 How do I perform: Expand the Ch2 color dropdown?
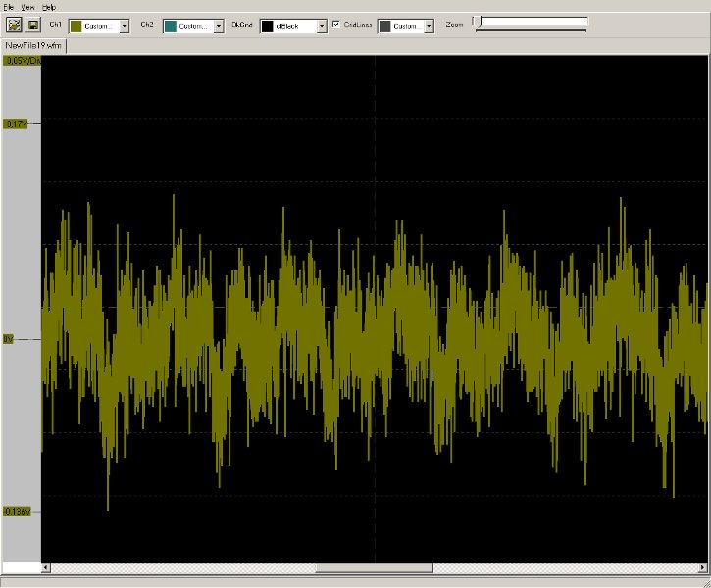click(x=218, y=26)
